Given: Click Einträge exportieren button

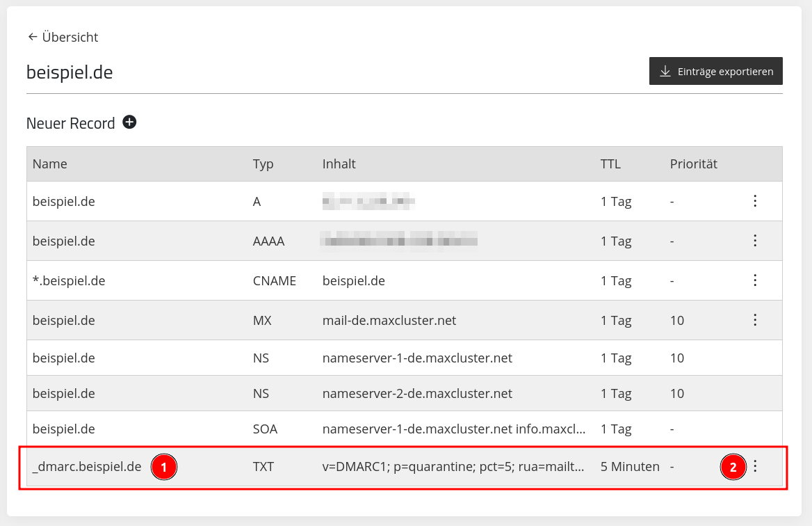Looking at the screenshot, I should click(715, 71).
